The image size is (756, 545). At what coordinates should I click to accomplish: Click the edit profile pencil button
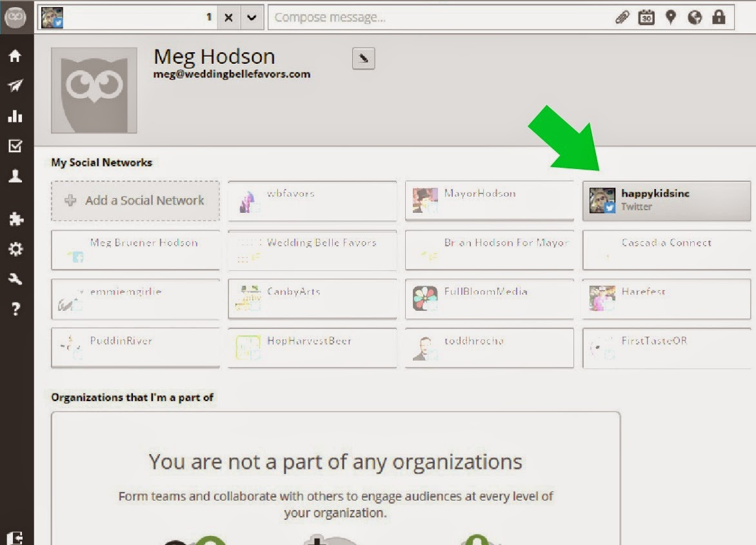(x=364, y=59)
